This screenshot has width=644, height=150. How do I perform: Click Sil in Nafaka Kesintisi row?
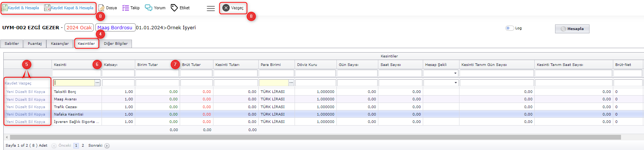(x=30, y=114)
